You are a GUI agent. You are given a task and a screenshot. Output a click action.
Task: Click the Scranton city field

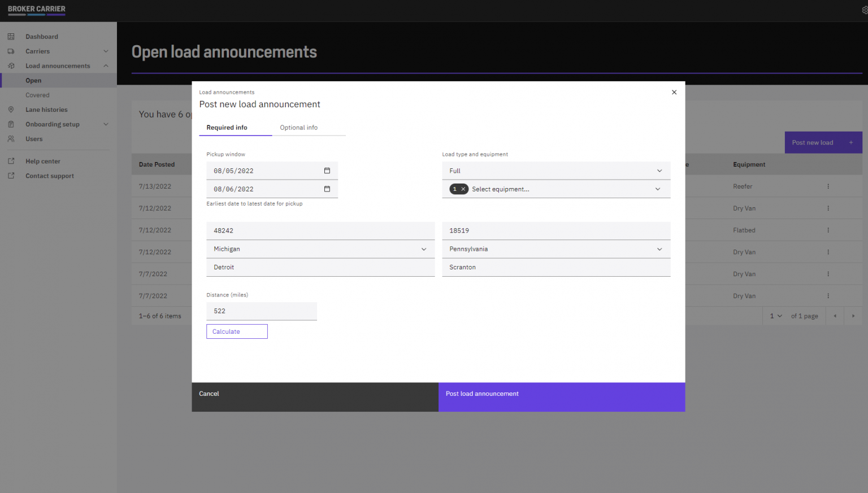(556, 267)
